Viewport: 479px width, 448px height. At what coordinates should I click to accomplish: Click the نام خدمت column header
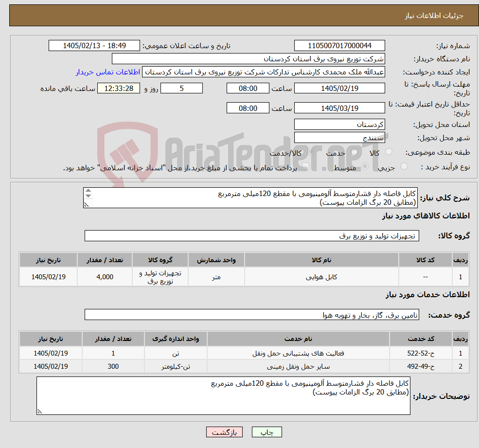tap(298, 339)
